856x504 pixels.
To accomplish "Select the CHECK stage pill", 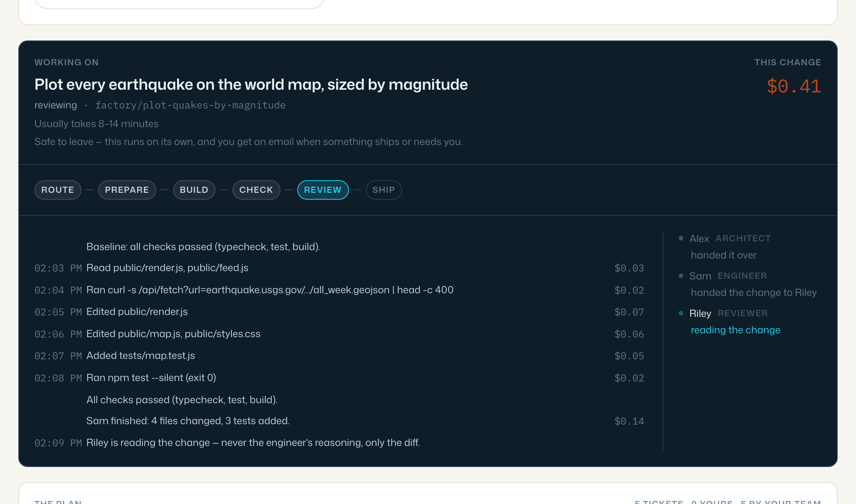I will (256, 190).
